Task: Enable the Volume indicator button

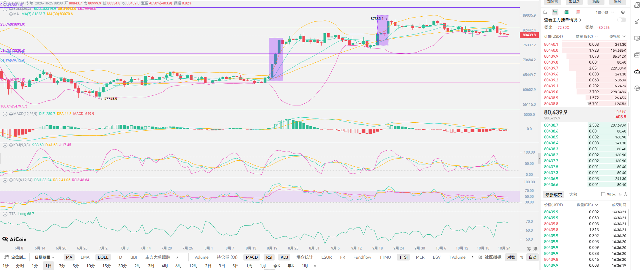Action: (201, 257)
